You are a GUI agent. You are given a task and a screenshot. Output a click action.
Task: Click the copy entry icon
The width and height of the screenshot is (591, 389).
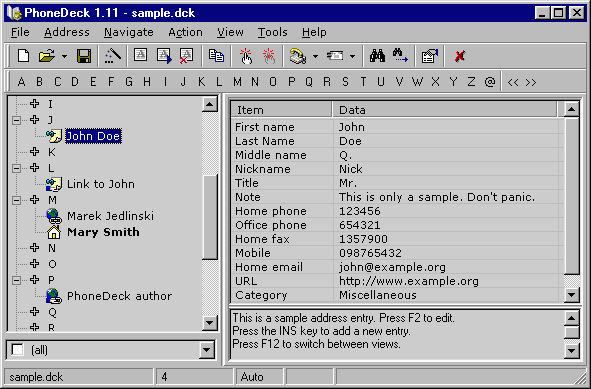tap(216, 56)
